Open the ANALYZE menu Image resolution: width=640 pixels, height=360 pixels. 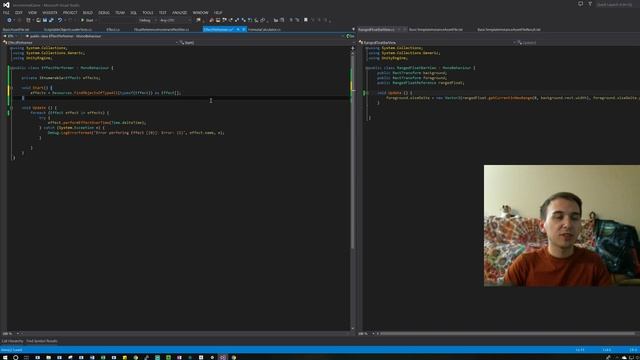click(x=179, y=13)
